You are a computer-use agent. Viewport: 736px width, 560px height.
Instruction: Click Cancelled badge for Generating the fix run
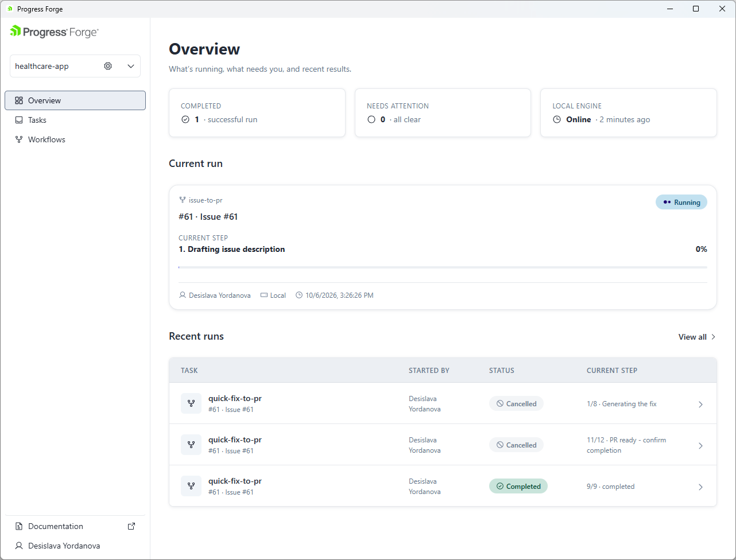[x=516, y=403]
